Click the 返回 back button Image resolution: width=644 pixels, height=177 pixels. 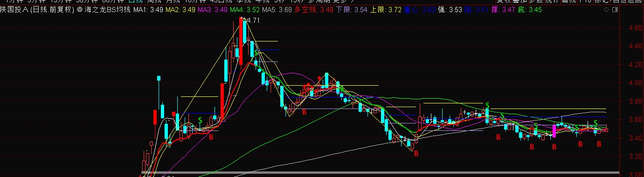pyautogui.click(x=634, y=2)
